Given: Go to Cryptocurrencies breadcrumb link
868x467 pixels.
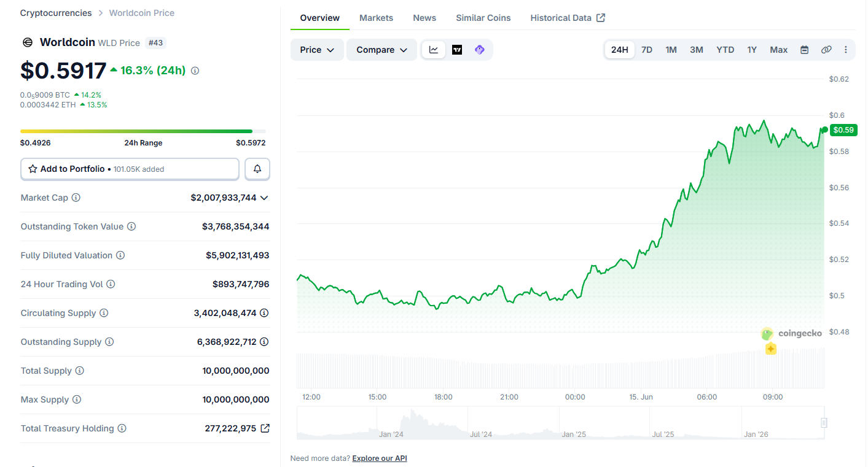Looking at the screenshot, I should coord(56,13).
